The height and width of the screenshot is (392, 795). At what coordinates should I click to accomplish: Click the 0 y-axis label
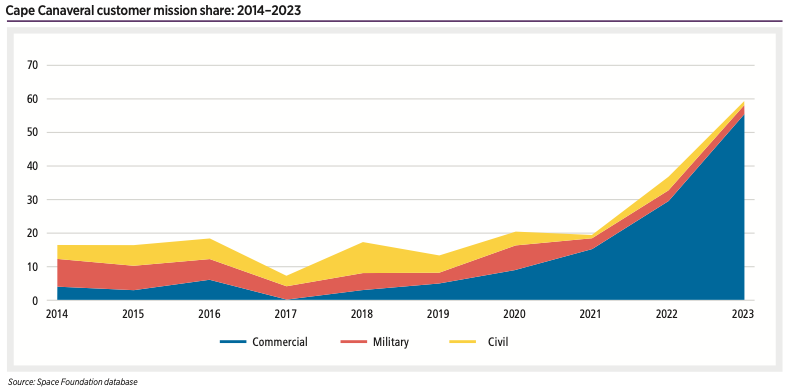(x=36, y=300)
